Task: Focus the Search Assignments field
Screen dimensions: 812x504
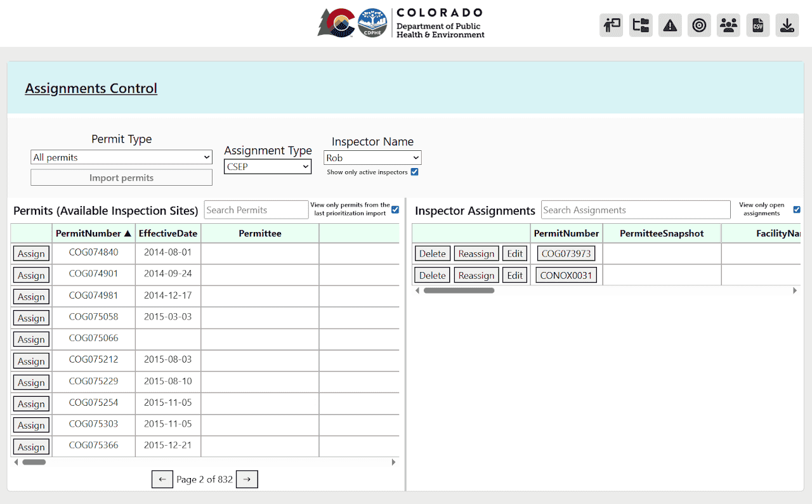Action: click(636, 210)
